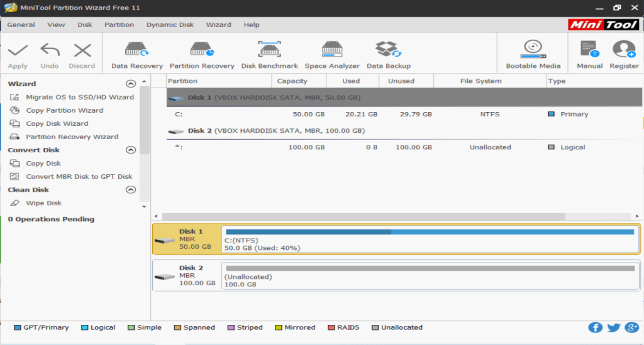This screenshot has height=345, width=644.
Task: Open the Twitter social icon
Action: pyautogui.click(x=614, y=327)
